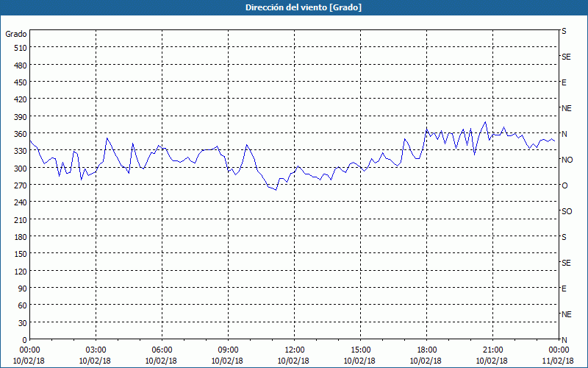Click the 'O' compass label beside 270 gridline

pos(564,186)
